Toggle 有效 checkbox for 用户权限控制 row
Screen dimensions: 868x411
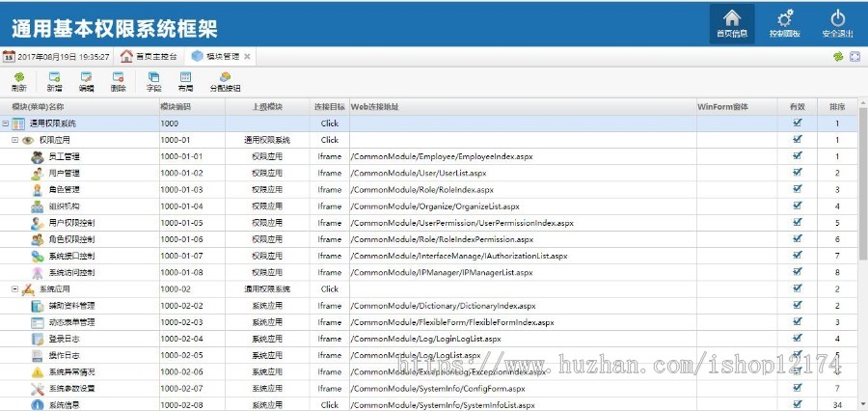point(798,222)
